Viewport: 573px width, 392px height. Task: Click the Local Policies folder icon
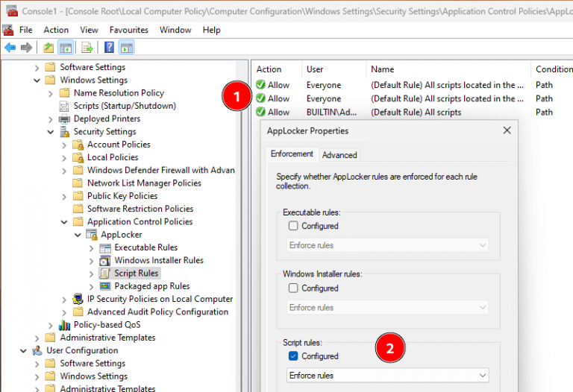[78, 158]
